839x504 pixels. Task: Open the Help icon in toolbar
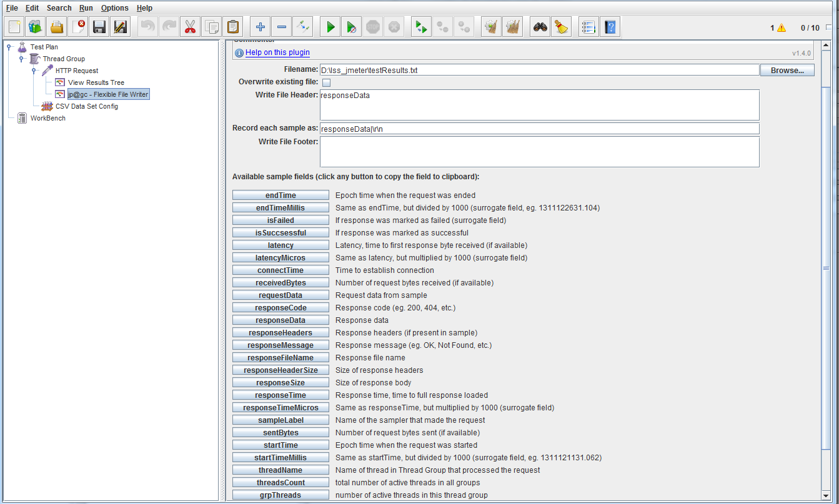(610, 27)
